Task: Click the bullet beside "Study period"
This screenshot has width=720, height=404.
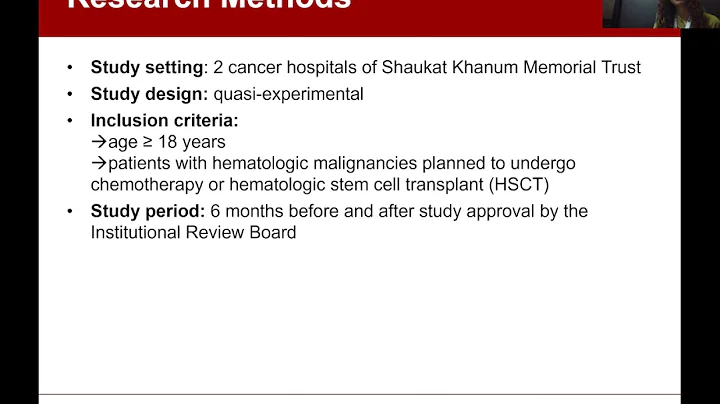Action: pos(69,211)
